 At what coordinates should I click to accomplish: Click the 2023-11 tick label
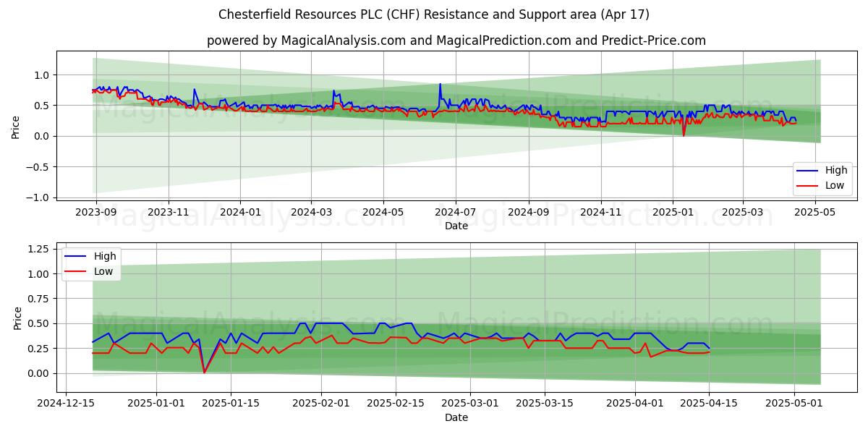(x=168, y=212)
